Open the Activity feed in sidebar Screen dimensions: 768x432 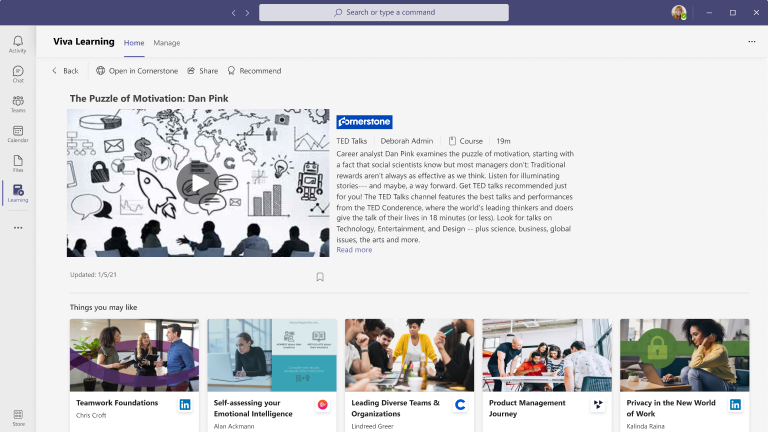click(x=18, y=44)
